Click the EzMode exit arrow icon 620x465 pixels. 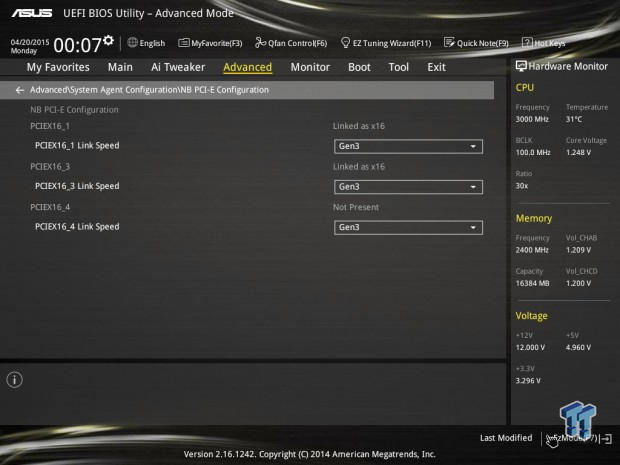pyautogui.click(x=606, y=439)
